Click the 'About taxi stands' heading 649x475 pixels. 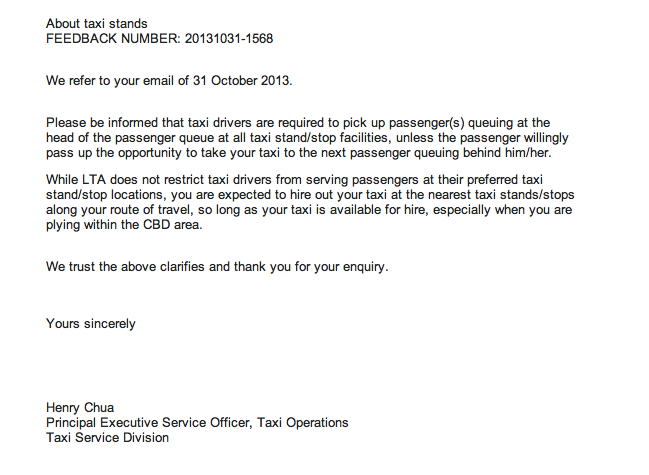97,23
